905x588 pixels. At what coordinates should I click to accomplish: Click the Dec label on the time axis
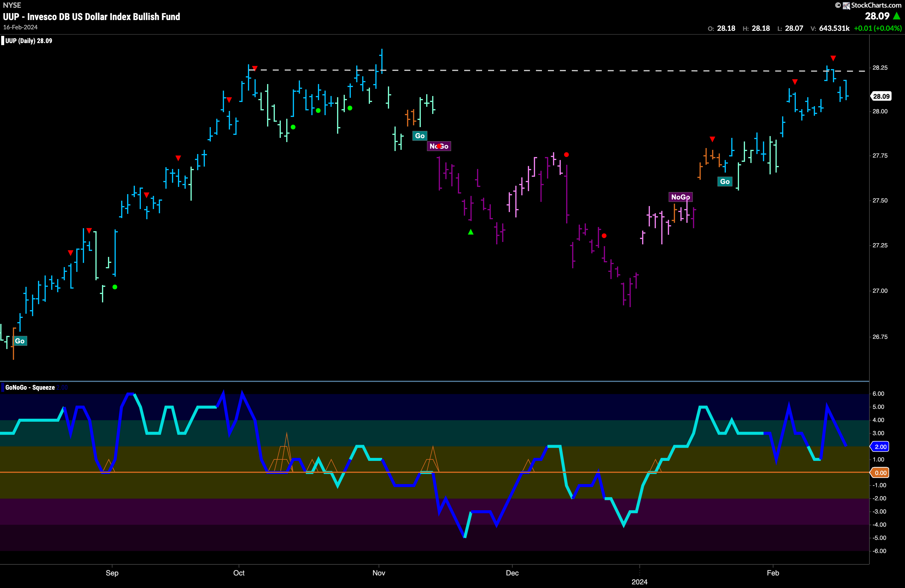pos(512,573)
